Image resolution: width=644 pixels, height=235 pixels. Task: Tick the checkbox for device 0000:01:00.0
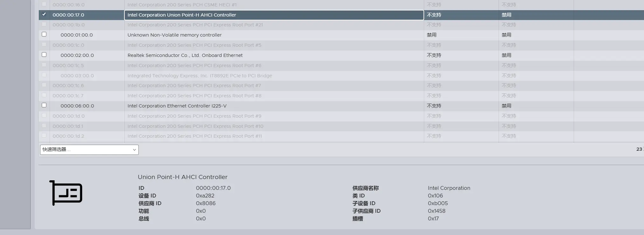tap(44, 34)
